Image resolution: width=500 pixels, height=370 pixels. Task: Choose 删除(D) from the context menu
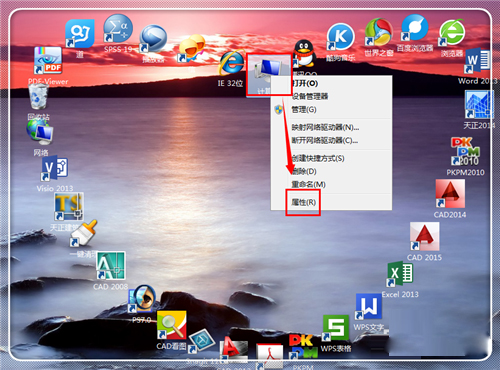point(331,171)
